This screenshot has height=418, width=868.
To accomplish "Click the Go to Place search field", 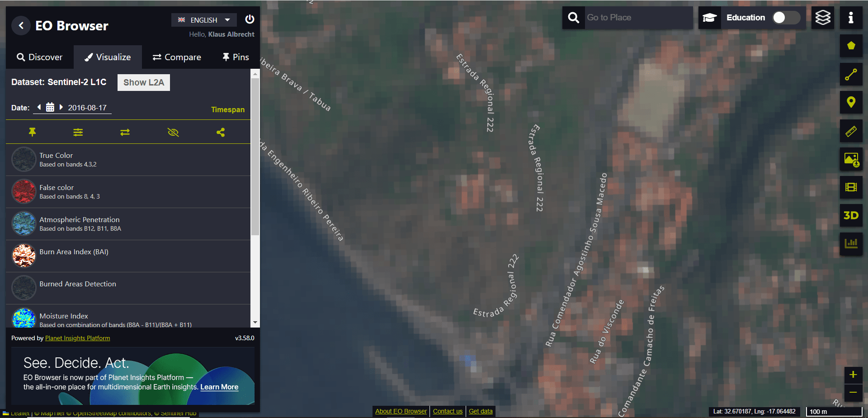I will coord(637,18).
